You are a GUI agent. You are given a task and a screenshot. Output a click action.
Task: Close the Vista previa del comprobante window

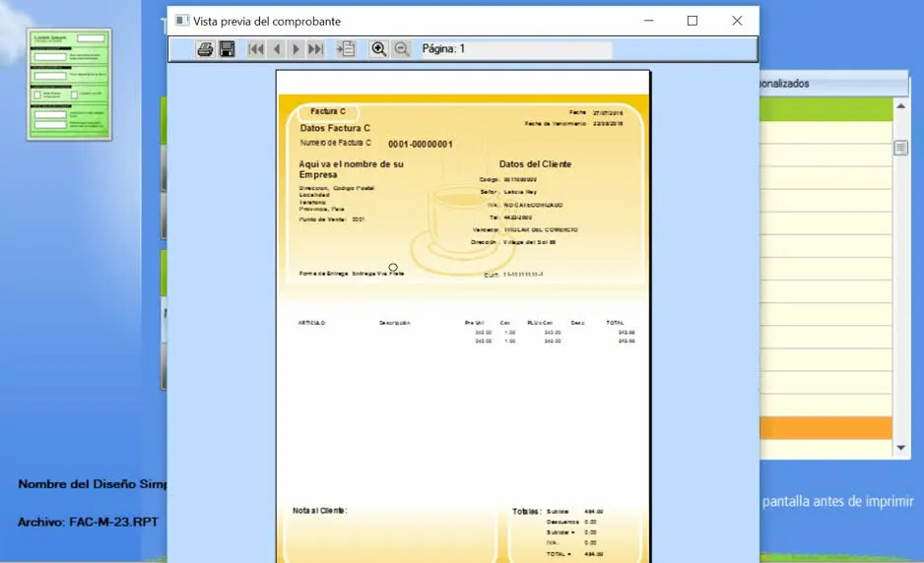click(x=737, y=21)
